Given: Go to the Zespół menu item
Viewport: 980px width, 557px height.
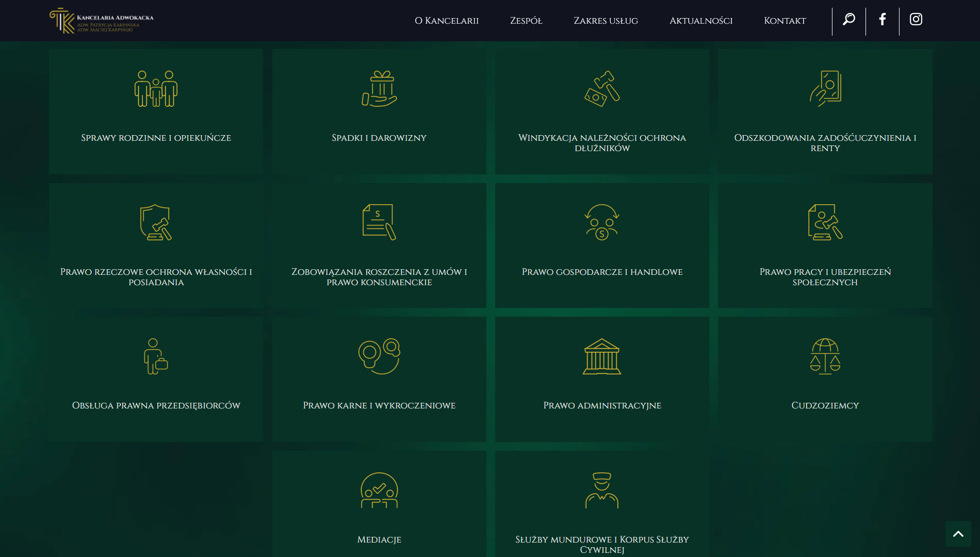Looking at the screenshot, I should click(526, 21).
